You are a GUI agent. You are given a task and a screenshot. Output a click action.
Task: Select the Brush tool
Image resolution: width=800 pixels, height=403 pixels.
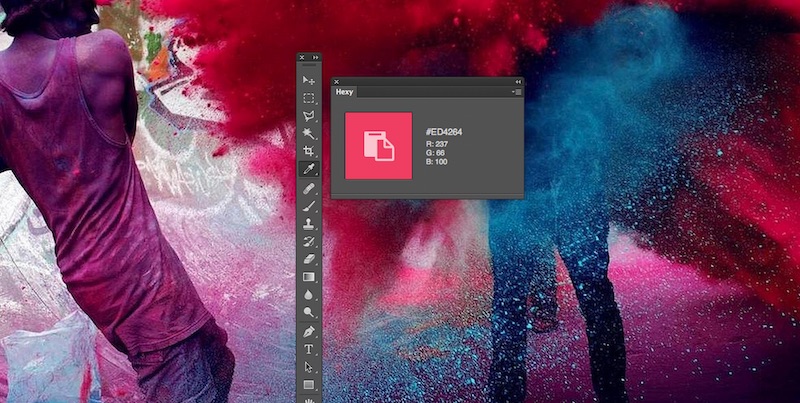click(x=309, y=205)
